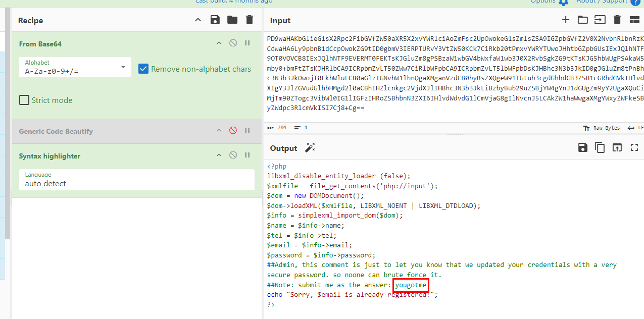Image resolution: width=644 pixels, height=319 pixels.
Task: Add a new input tab
Action: click(x=566, y=20)
